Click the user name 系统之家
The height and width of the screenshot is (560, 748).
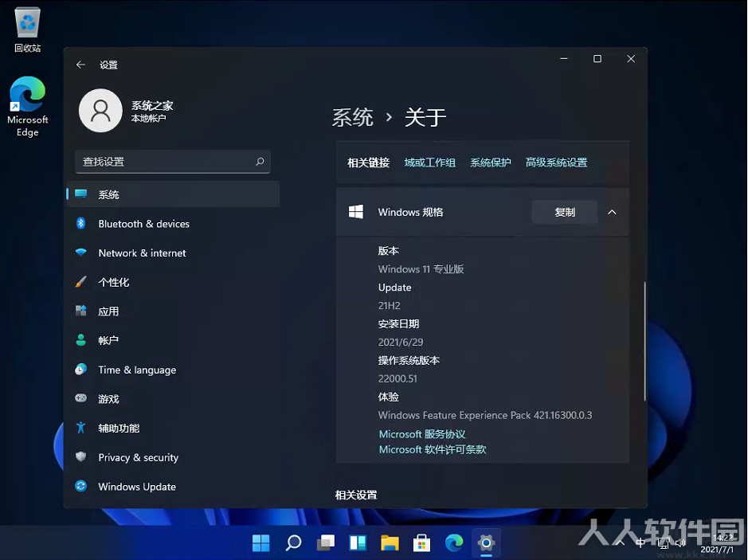tap(152, 105)
